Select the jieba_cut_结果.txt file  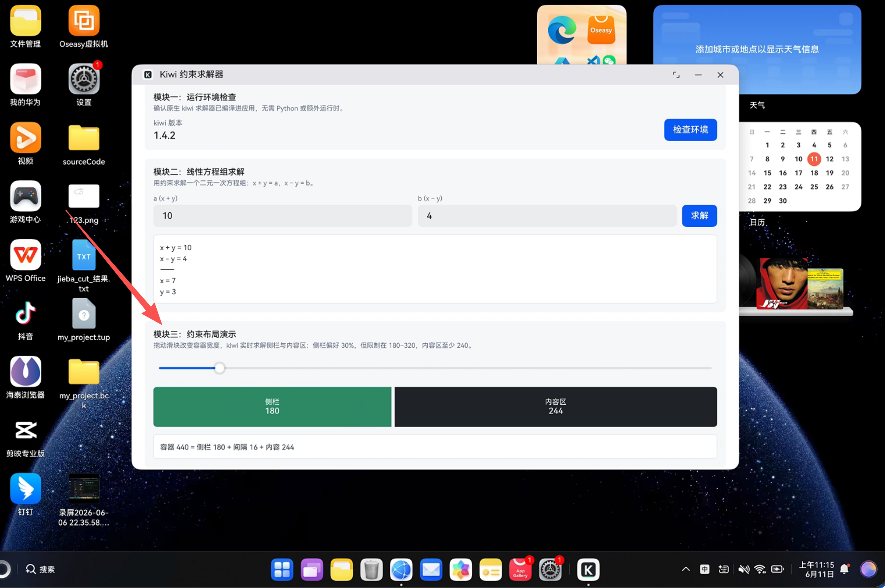pyautogui.click(x=84, y=255)
